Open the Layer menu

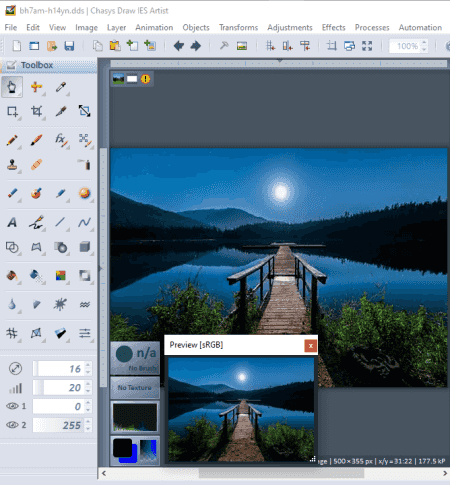click(x=116, y=28)
